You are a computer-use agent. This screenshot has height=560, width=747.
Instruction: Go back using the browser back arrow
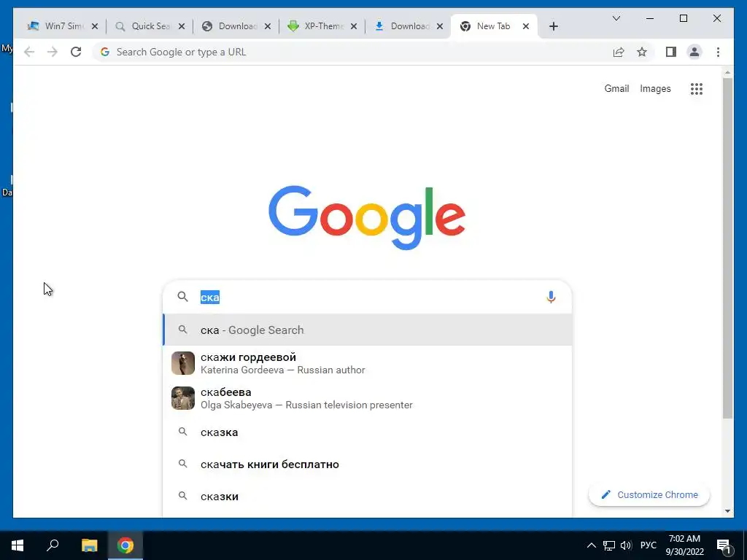pyautogui.click(x=29, y=52)
